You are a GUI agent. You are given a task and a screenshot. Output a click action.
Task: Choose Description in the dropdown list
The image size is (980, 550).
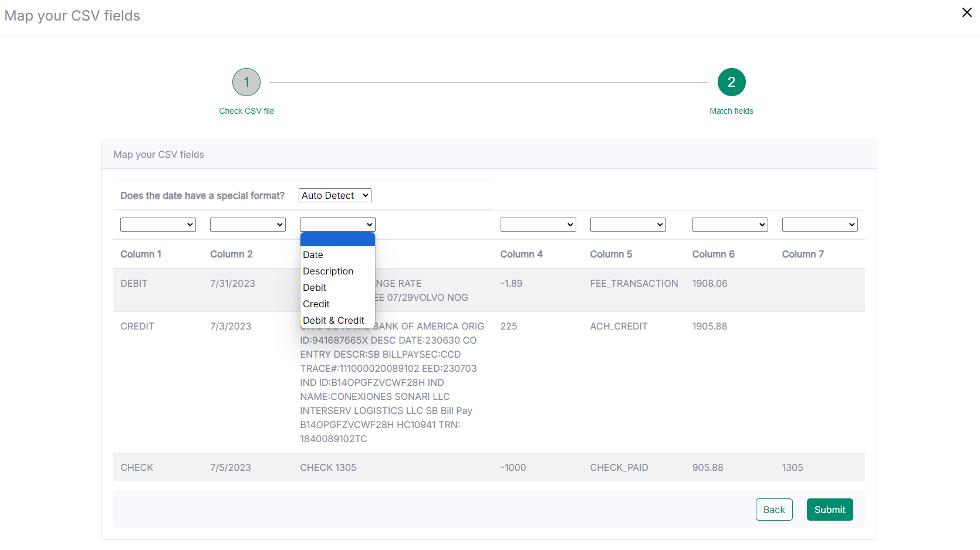pos(328,271)
